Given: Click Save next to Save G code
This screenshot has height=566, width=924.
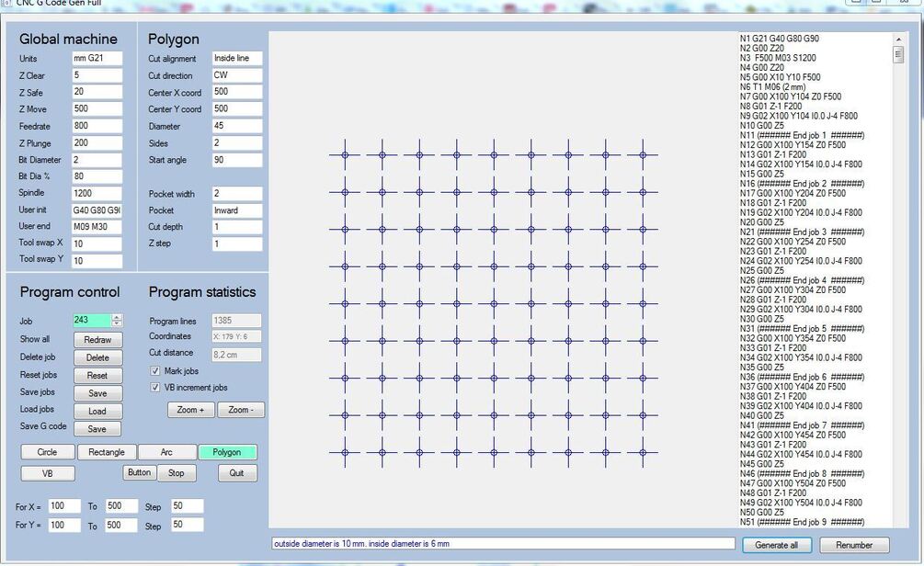Looking at the screenshot, I should pos(97,429).
